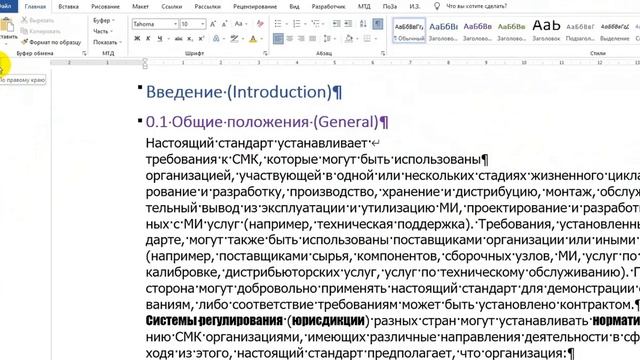Switch to the Разработчик tab
This screenshot has height=360, width=640.
coord(328,7)
